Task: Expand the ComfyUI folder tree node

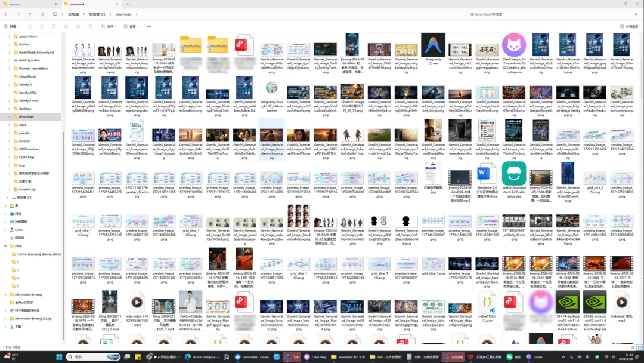Action: pos(10,84)
